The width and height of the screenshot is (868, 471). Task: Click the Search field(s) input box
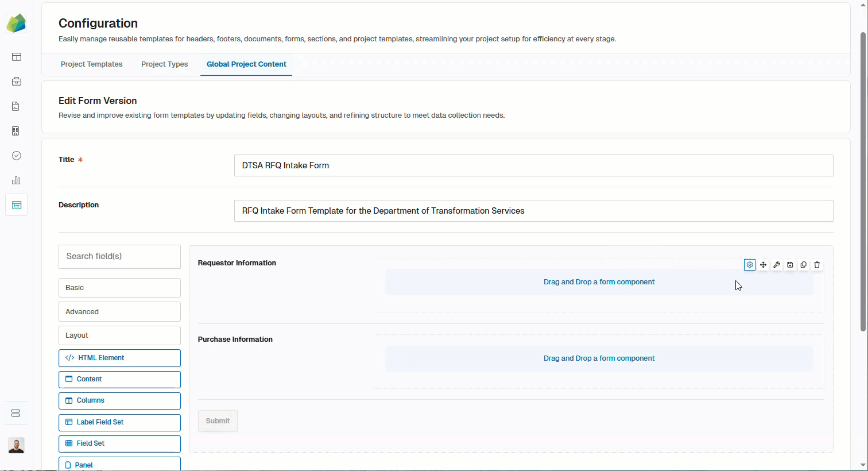(119, 257)
